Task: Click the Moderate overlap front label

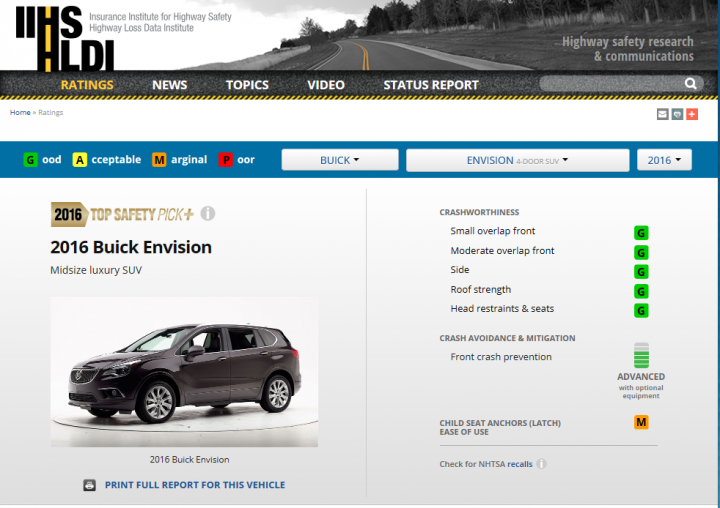Action: pos(502,251)
